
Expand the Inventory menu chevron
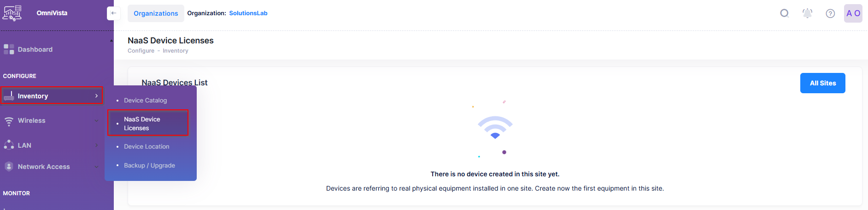(96, 96)
